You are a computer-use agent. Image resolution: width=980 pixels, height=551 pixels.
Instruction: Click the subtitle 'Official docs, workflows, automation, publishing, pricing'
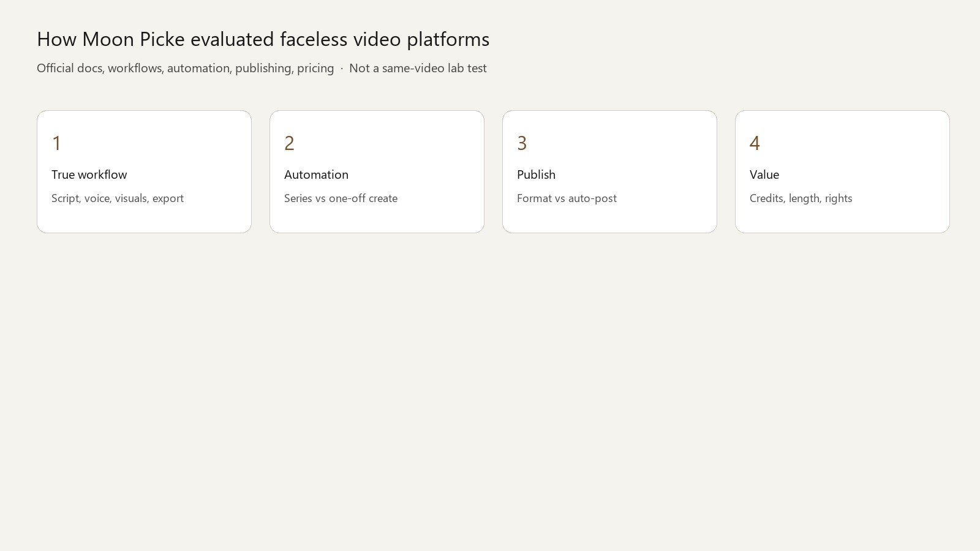[x=186, y=68]
